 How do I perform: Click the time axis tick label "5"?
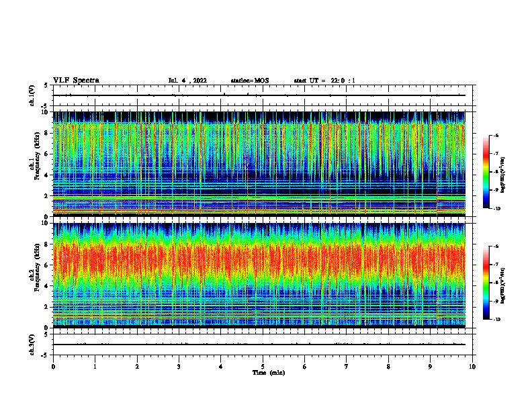click(x=263, y=367)
